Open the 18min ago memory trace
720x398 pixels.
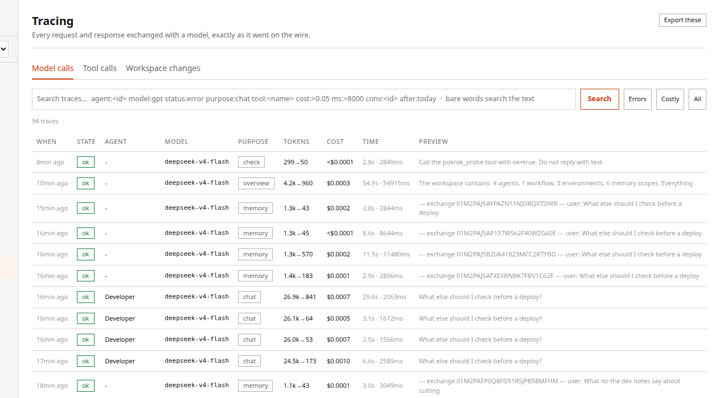[369, 386]
